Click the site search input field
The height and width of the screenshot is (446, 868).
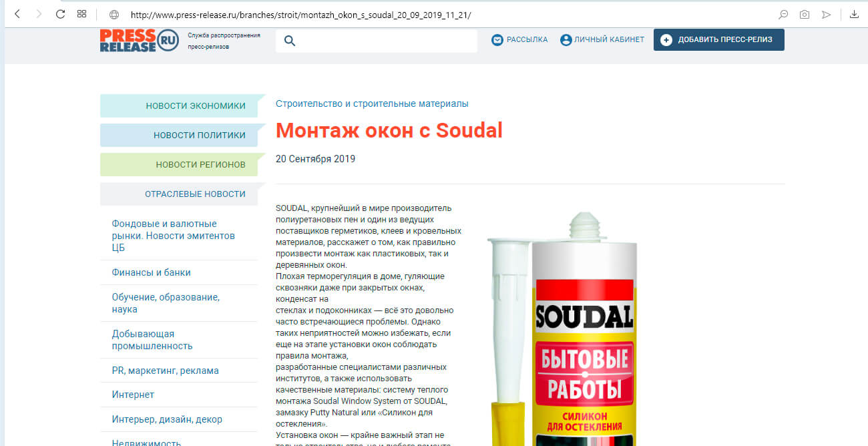click(377, 41)
